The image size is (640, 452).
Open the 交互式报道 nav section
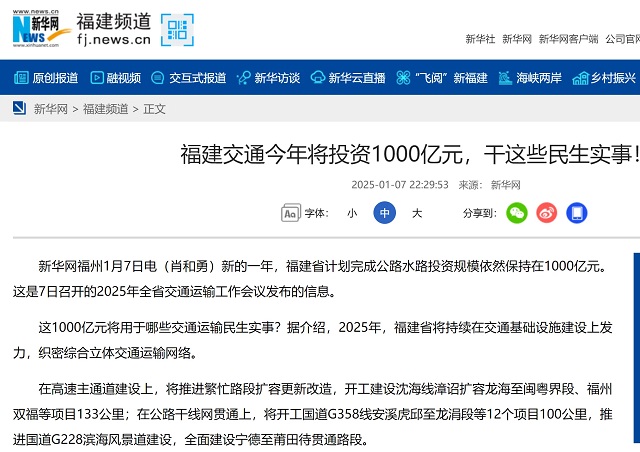[188, 77]
